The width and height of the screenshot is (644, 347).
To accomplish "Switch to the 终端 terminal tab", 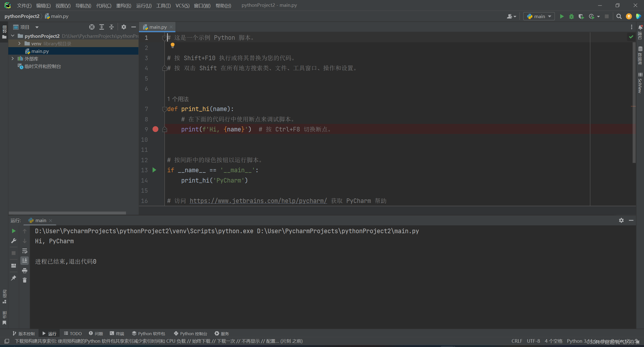I will pyautogui.click(x=117, y=333).
